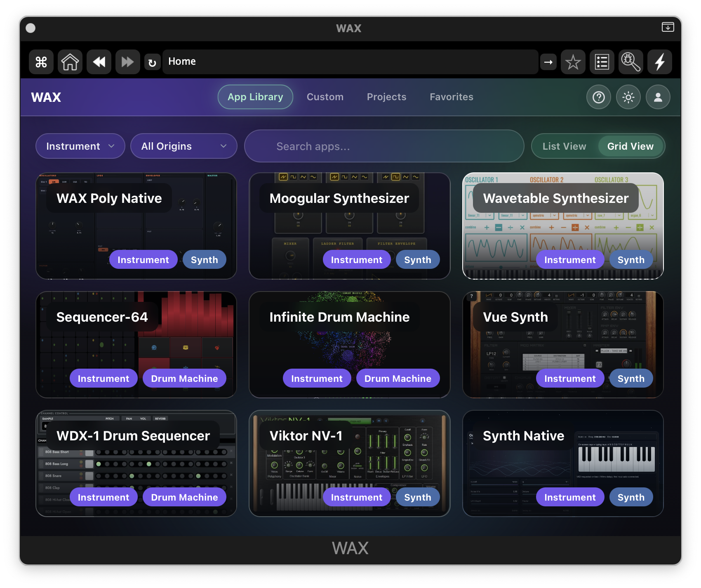Open the bug inspector magnifier icon
Image resolution: width=701 pixels, height=588 pixels.
631,62
